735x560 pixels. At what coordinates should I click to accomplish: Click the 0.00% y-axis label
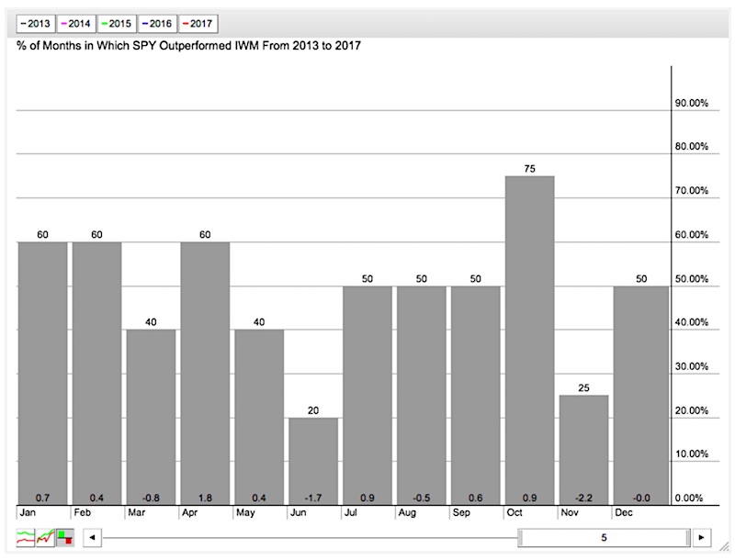pyautogui.click(x=689, y=498)
